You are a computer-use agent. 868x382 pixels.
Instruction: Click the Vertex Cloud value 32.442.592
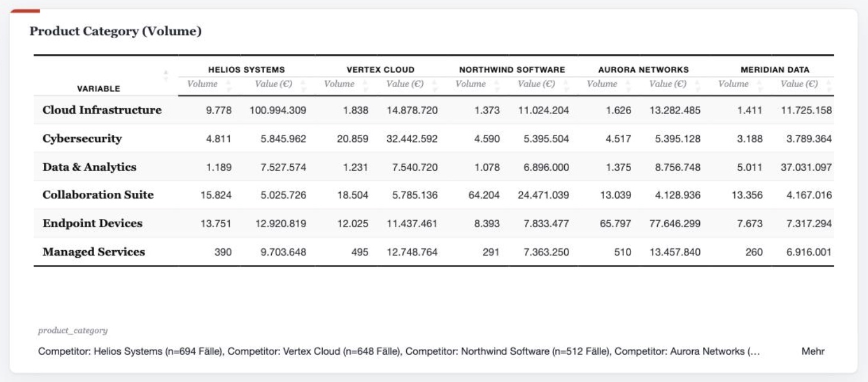(412, 139)
